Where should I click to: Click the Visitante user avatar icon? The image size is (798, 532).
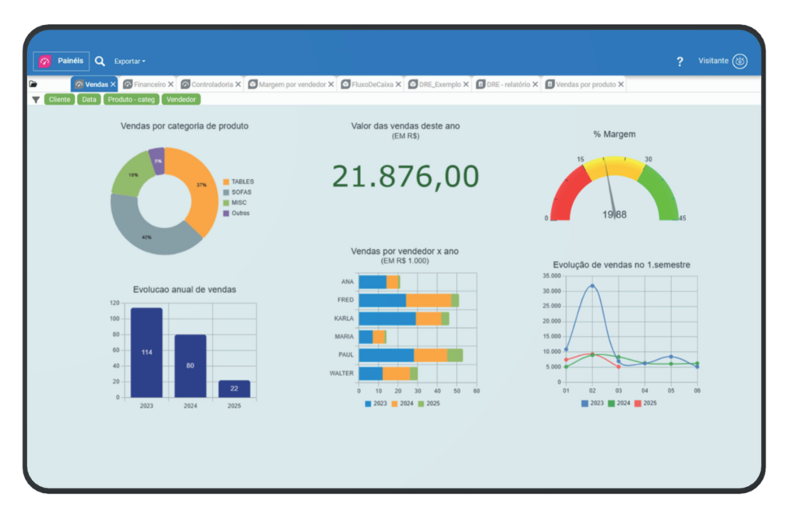pos(740,62)
